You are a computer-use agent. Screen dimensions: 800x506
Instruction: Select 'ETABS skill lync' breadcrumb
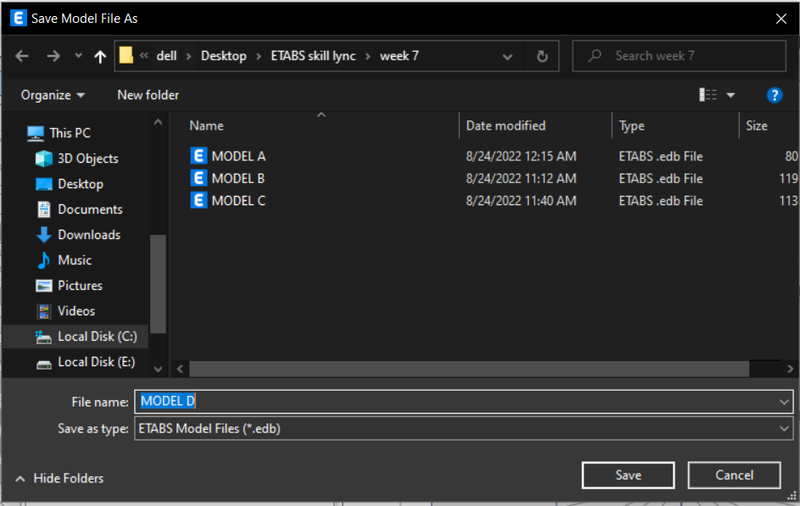click(313, 56)
